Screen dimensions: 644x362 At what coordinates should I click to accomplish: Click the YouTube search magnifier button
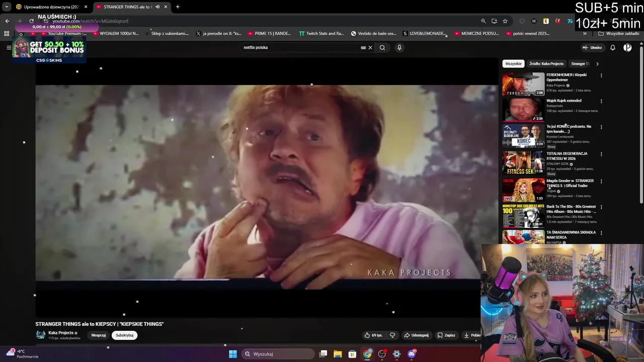382,48
